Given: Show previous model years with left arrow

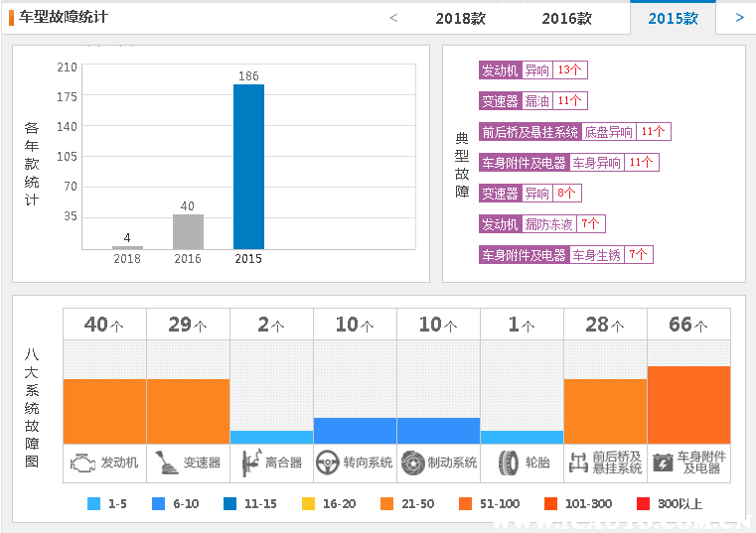Looking at the screenshot, I should click(x=393, y=17).
